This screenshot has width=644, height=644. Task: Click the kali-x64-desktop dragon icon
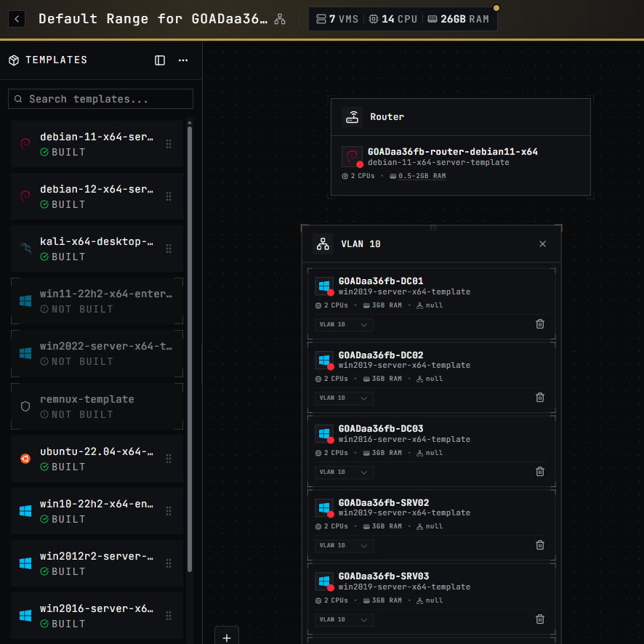tap(25, 249)
